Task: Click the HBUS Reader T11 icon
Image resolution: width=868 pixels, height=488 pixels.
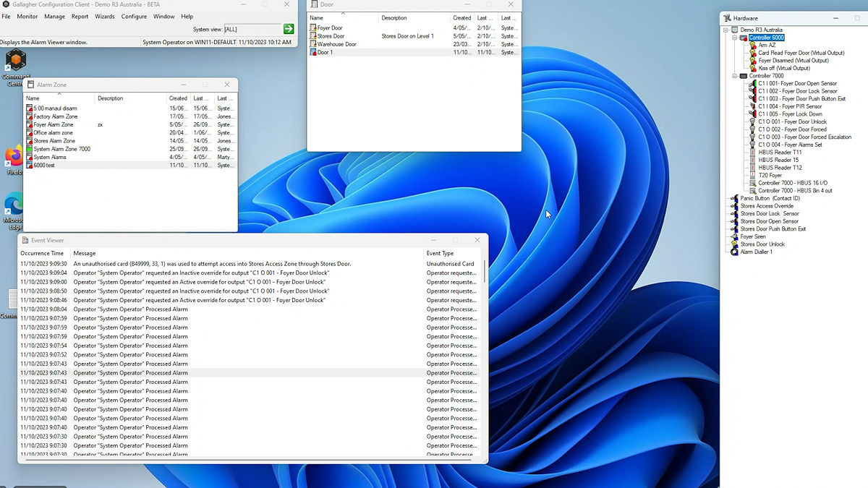Action: tap(752, 153)
